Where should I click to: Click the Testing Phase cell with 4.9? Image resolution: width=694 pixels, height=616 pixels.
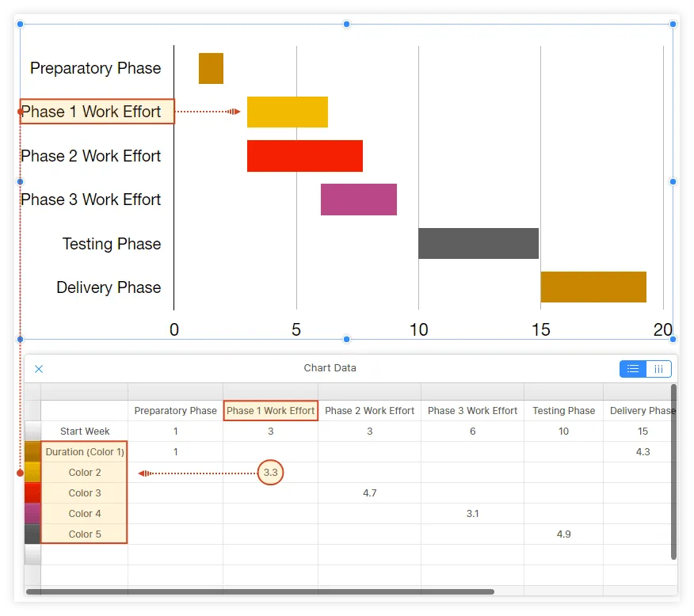[563, 534]
